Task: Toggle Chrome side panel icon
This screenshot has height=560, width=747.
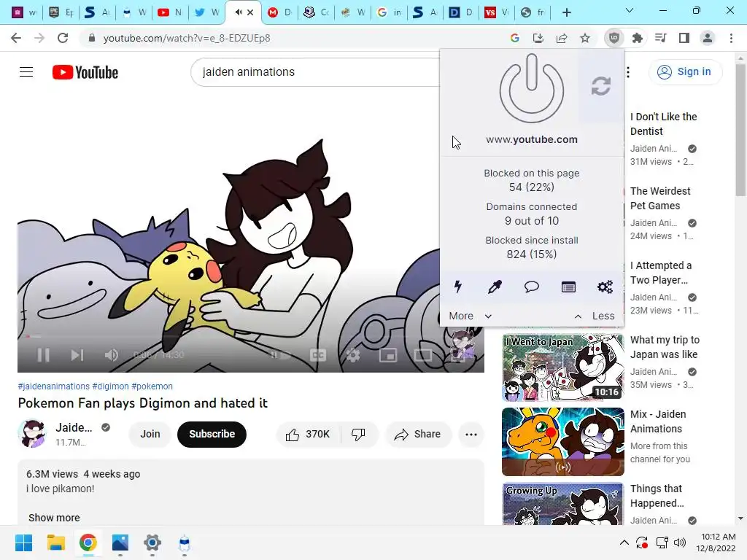Action: (684, 38)
